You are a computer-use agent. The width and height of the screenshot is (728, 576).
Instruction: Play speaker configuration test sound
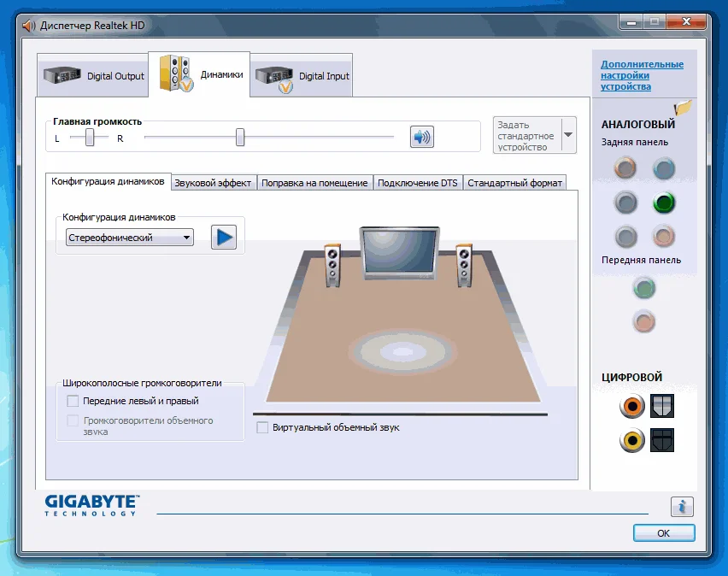click(x=224, y=238)
